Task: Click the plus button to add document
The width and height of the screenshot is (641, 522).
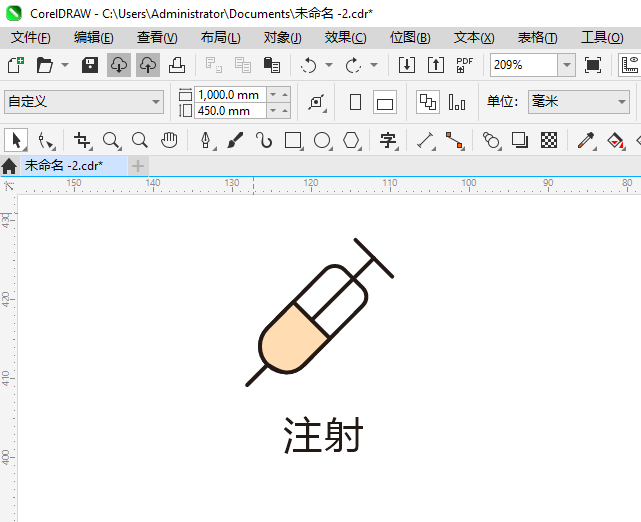Action: click(138, 166)
